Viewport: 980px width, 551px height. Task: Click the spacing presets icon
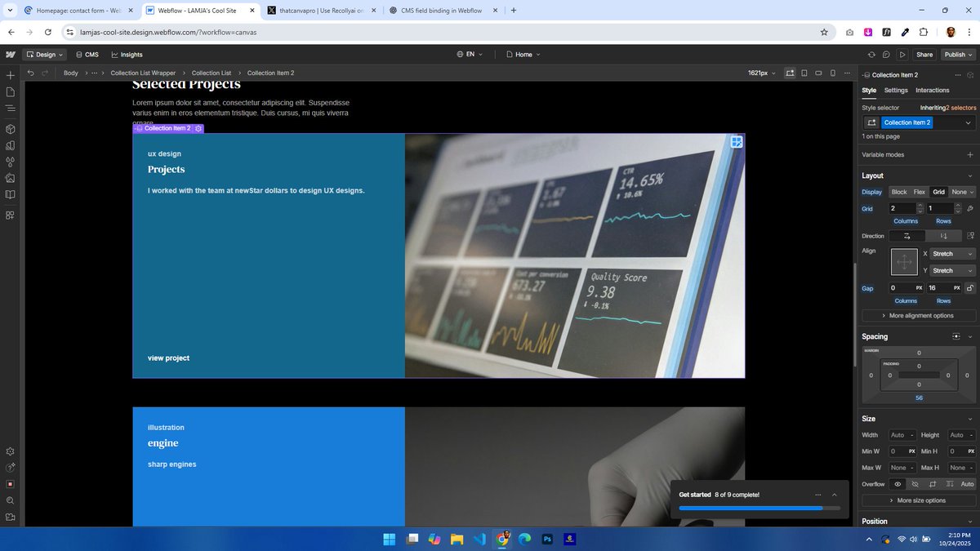click(956, 336)
